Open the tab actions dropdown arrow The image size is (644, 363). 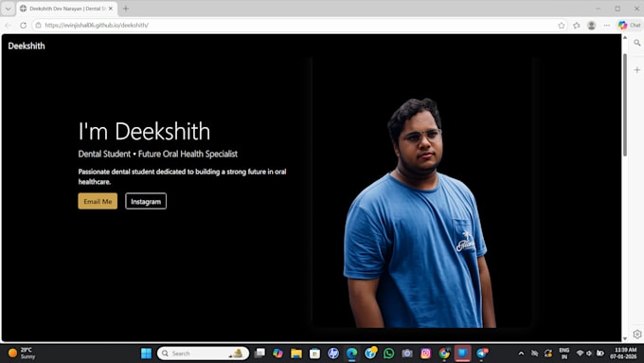8,9
